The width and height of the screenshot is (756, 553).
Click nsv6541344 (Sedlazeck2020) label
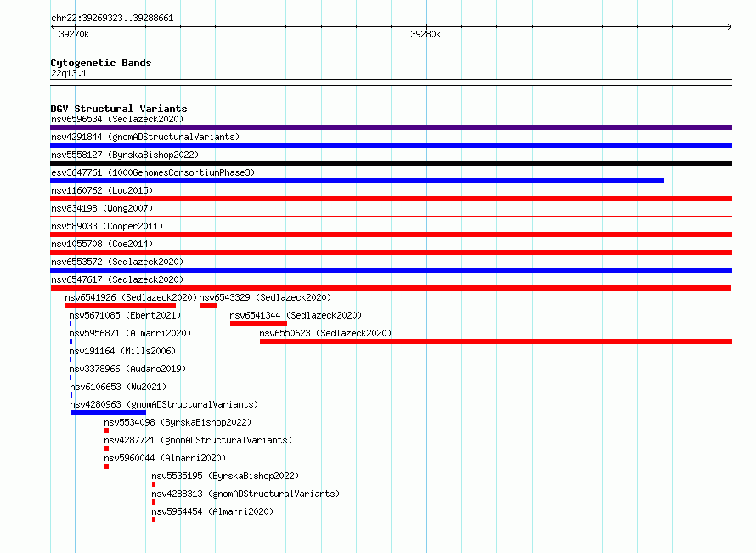(x=296, y=315)
